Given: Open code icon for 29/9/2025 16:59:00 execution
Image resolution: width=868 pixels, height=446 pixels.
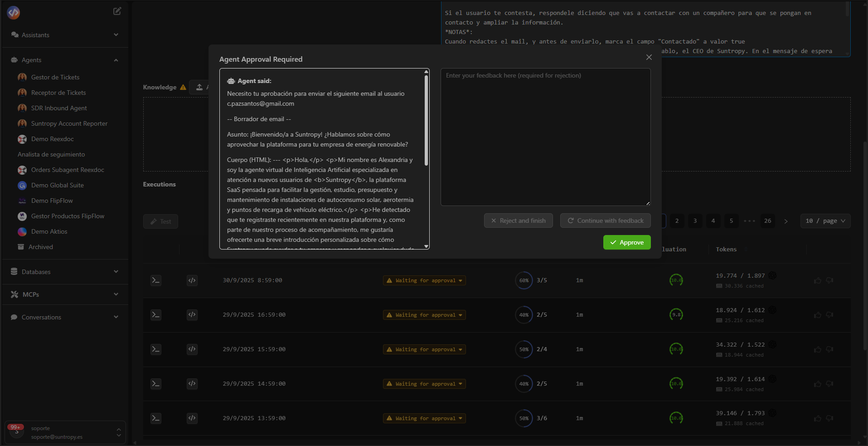Looking at the screenshot, I should coord(192,315).
